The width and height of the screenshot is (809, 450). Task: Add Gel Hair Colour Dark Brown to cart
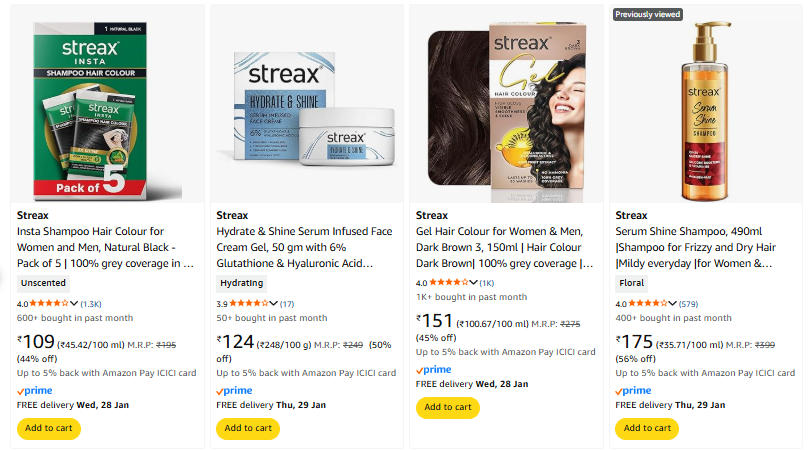447,407
